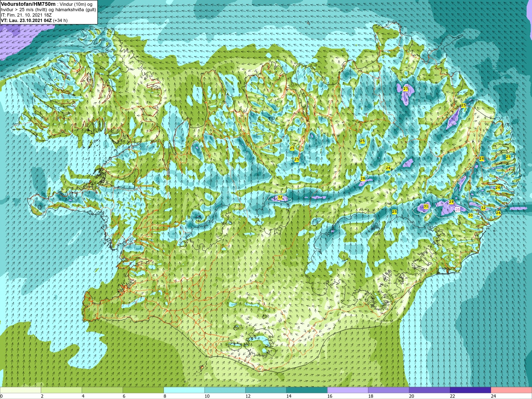Click the 10–12 turquoise legend swatch
532x399 pixels.
click(225, 390)
